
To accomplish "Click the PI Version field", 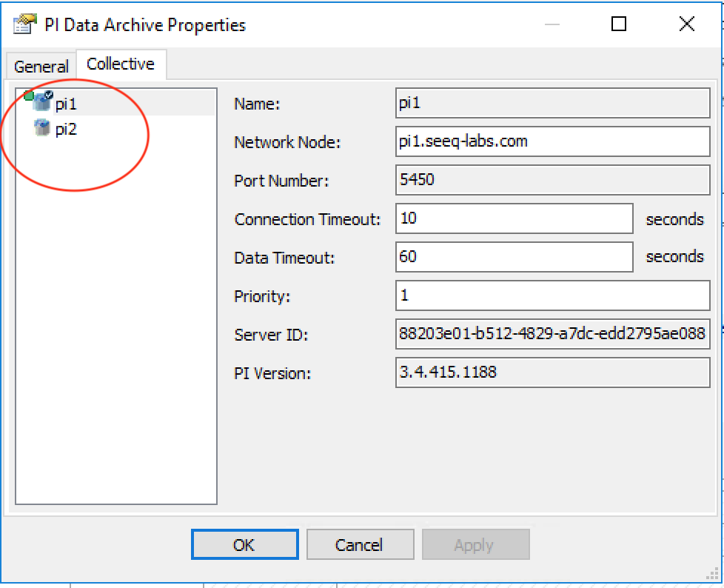I will (x=552, y=372).
